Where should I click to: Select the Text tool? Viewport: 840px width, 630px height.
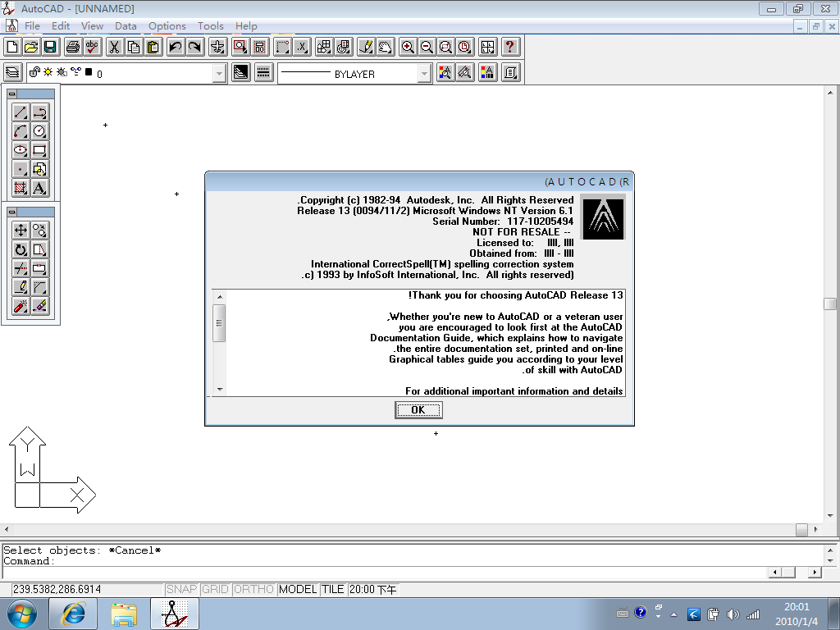pos(40,188)
